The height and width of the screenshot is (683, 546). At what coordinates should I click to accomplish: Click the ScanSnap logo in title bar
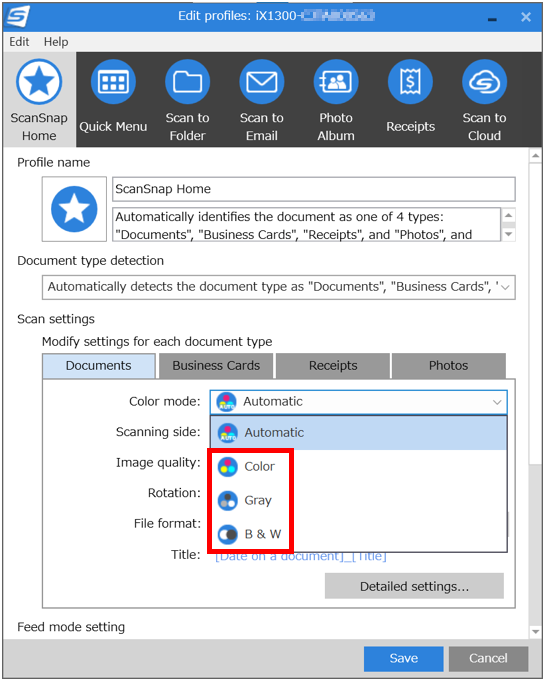(x=18, y=16)
